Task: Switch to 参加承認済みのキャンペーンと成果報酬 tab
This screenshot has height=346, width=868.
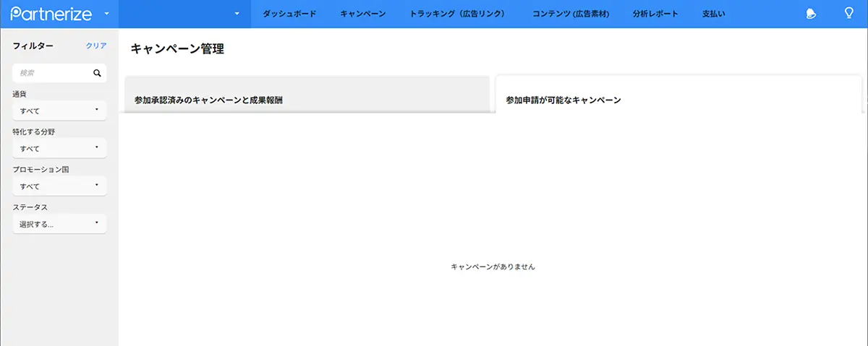Action: click(307, 94)
